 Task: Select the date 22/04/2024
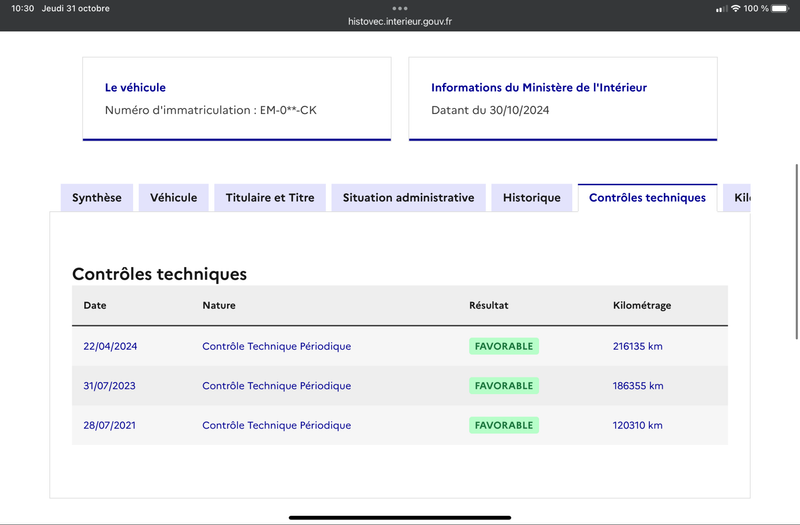(x=110, y=346)
